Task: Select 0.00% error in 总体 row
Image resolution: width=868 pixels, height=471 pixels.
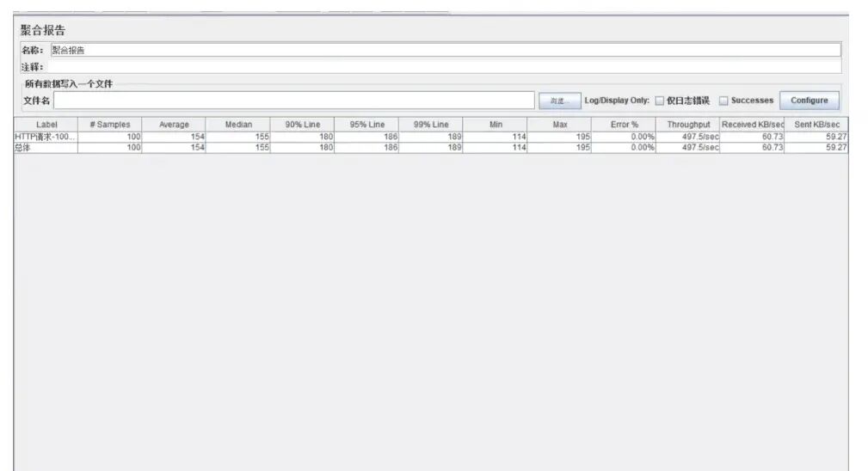Action: tap(624, 148)
